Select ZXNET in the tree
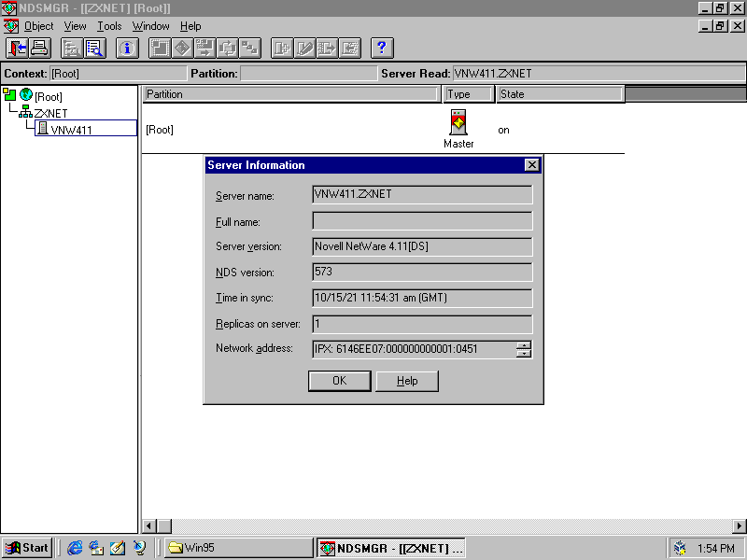This screenshot has width=747, height=560. pyautogui.click(x=50, y=113)
